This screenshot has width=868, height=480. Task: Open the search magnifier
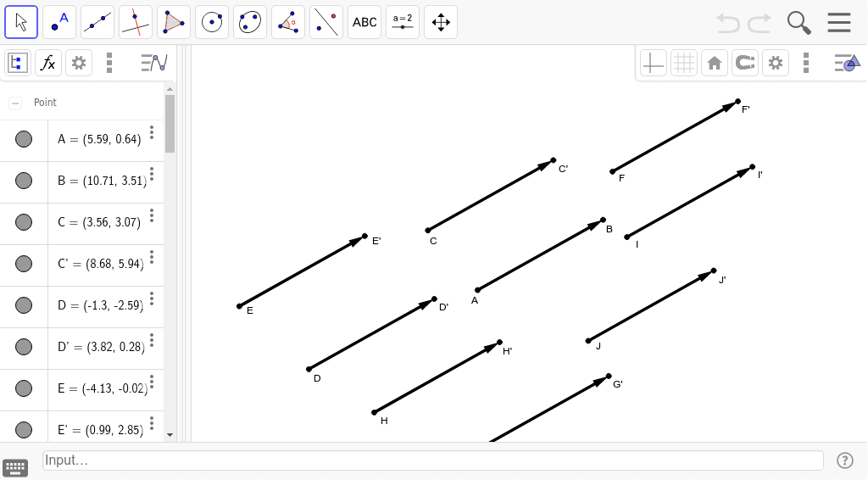coord(798,23)
